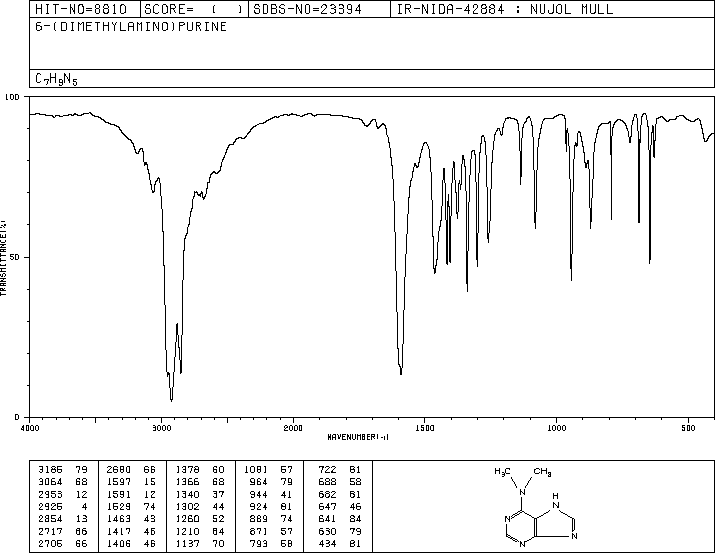Select peak table entry 647
Screen dimensions: 715x553
coord(340,506)
